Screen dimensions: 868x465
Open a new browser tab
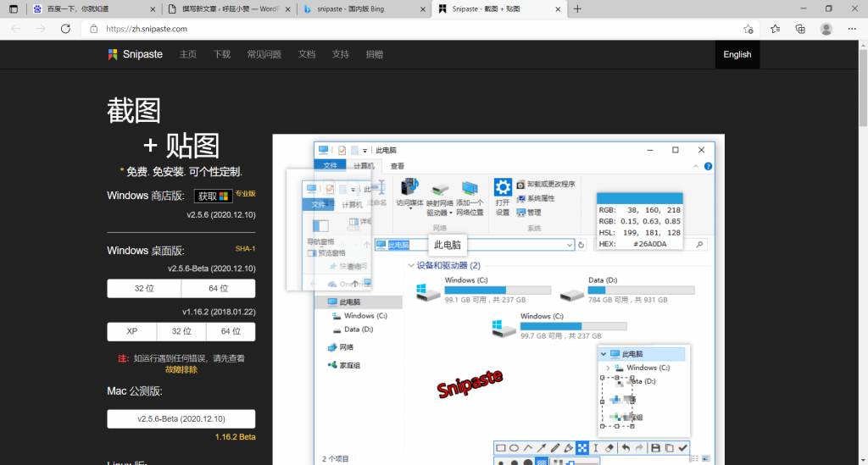(577, 8)
